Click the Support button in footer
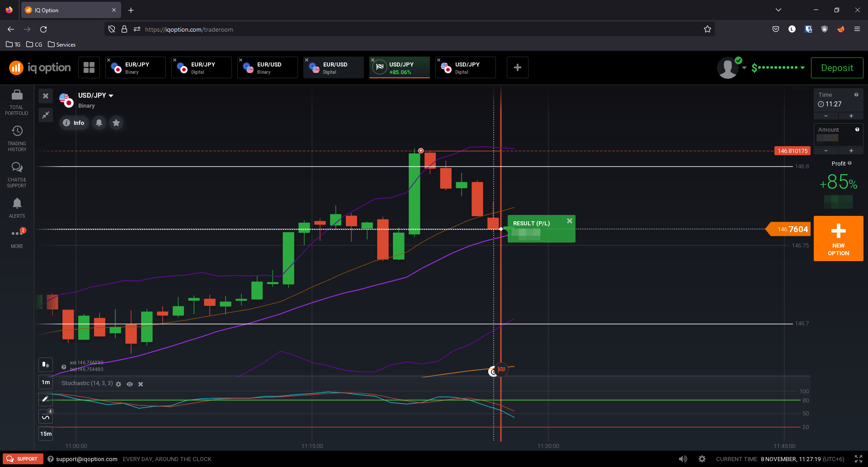868x467 pixels. [x=23, y=459]
